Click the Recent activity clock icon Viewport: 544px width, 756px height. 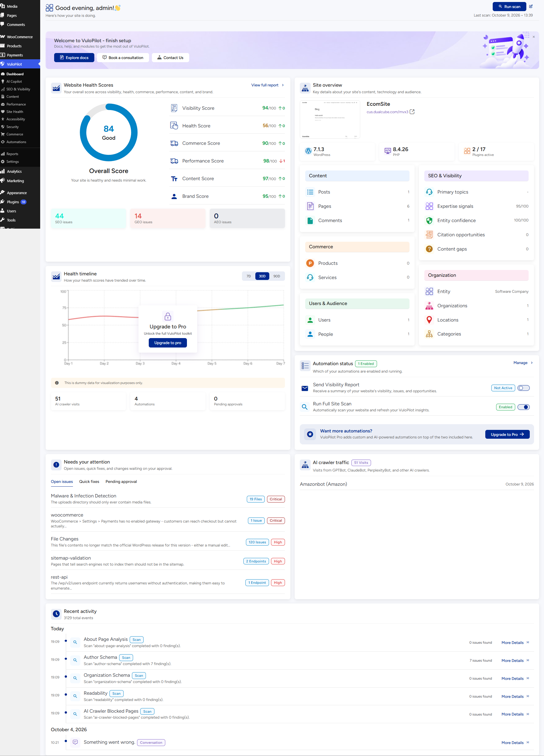pyautogui.click(x=56, y=614)
